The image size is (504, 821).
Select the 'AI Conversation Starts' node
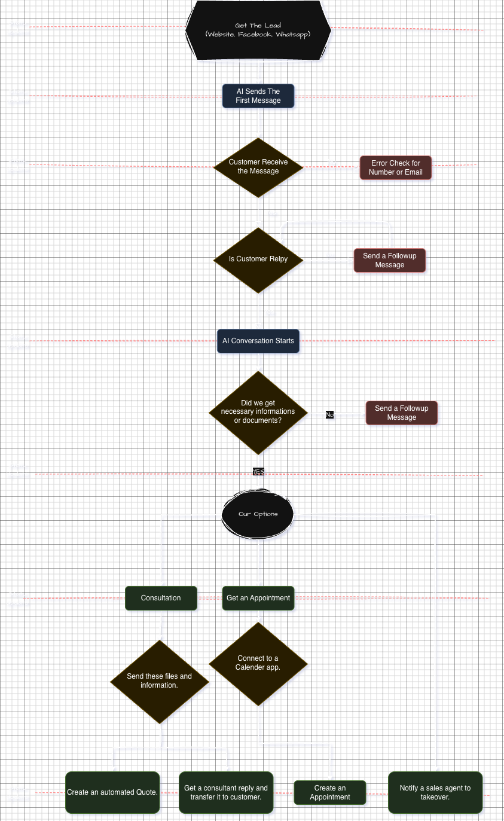click(258, 341)
